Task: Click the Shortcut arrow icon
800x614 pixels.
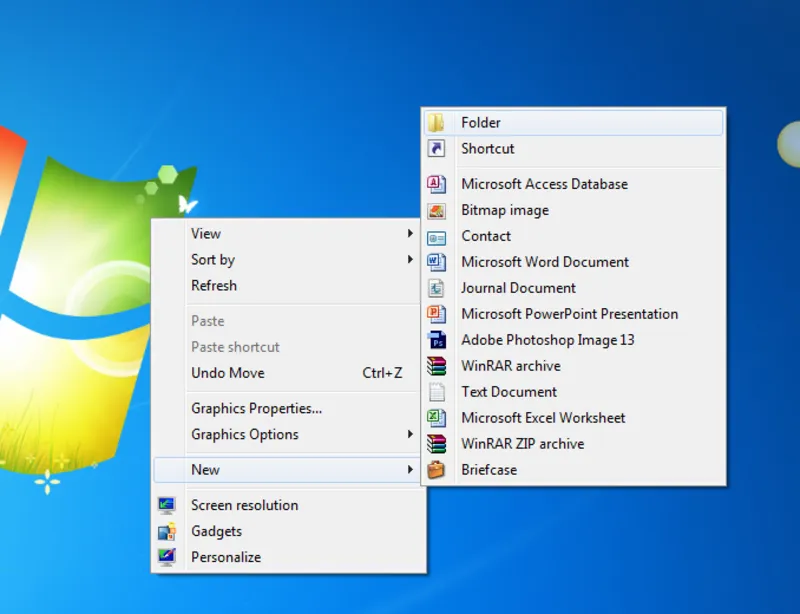Action: [436, 149]
